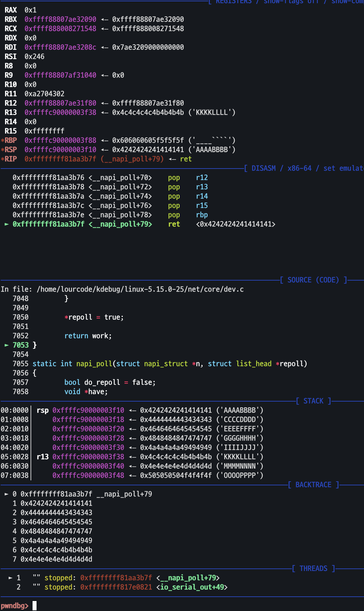Focus the pwndbg> command prompt
Viewport: 364px width, 611px height.
pos(19,606)
